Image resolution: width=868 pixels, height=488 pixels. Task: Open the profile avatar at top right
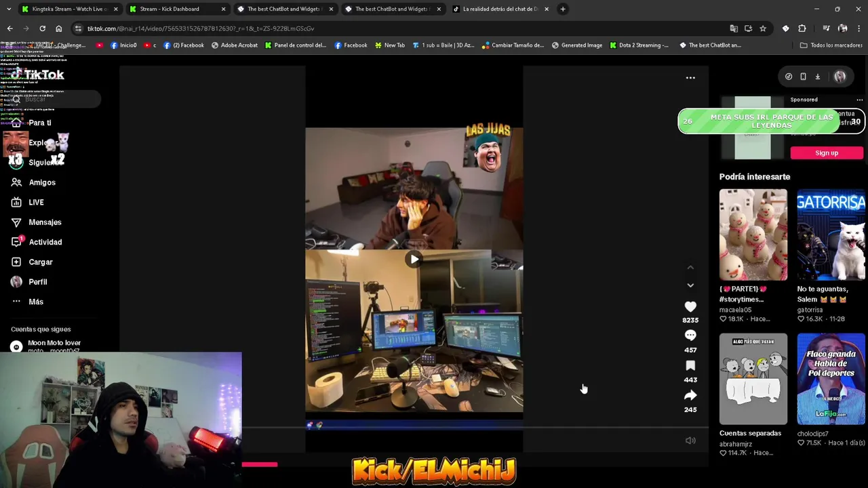click(840, 77)
